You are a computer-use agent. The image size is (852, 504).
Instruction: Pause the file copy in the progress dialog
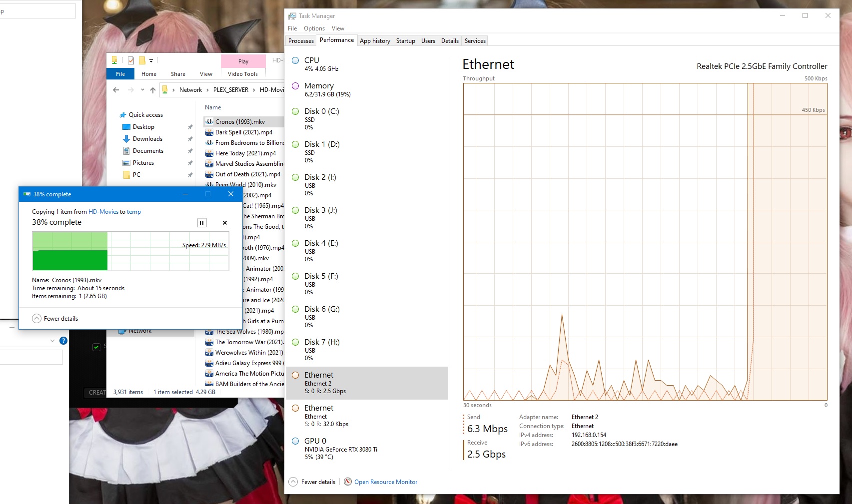(x=201, y=223)
